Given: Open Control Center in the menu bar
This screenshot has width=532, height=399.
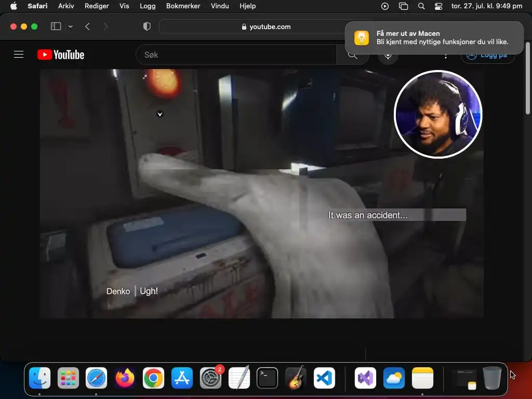Looking at the screenshot, I should pyautogui.click(x=438, y=6).
